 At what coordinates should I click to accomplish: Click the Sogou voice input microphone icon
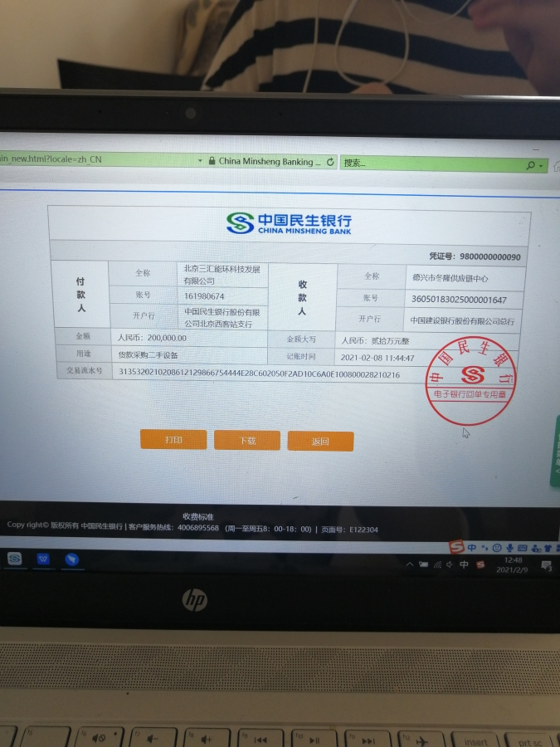509,548
